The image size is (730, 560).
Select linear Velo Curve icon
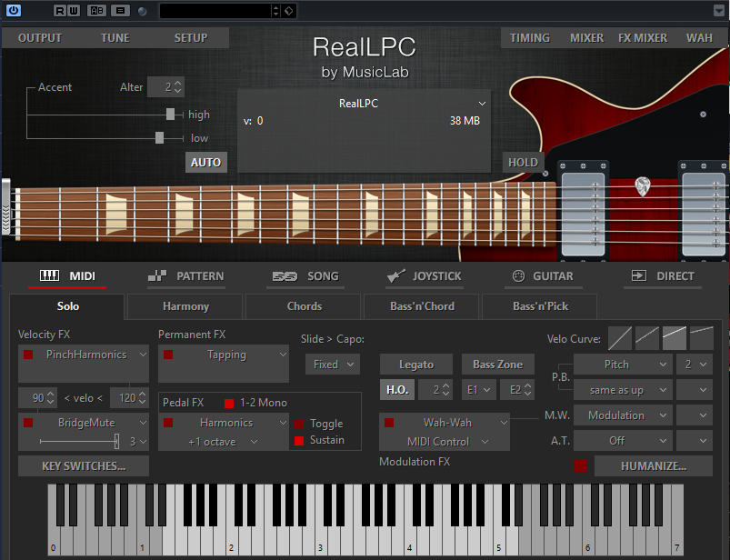tap(620, 338)
